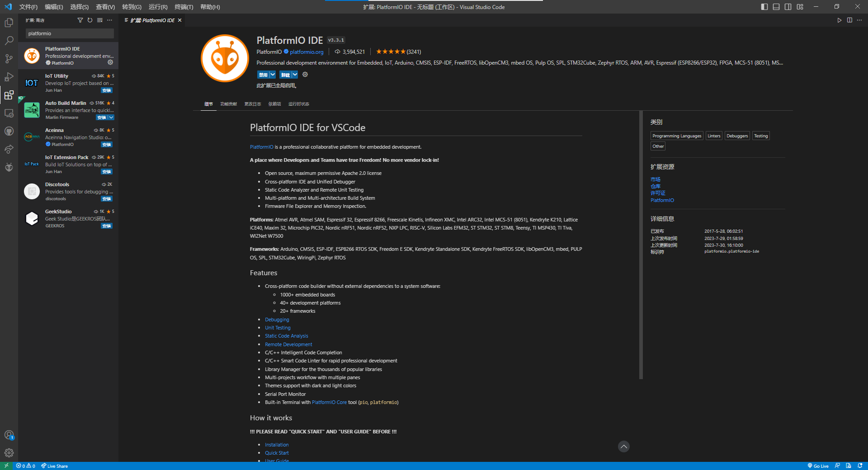
Task: Select the Extensions view icon
Action: pos(9,95)
